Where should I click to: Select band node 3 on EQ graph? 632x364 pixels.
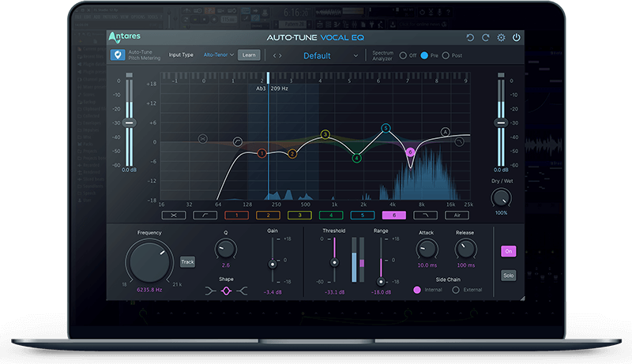[x=325, y=134]
